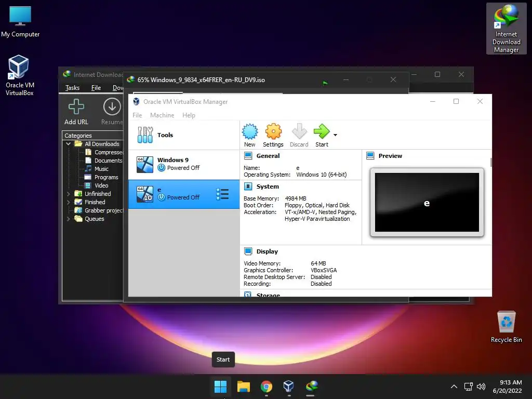
Task: Open the Recycle Bin desktop icon
Action: click(x=506, y=327)
